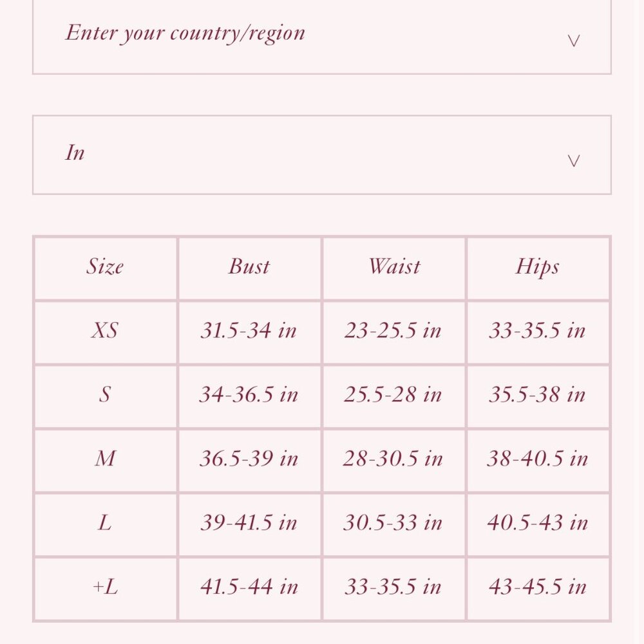644x644 pixels.
Task: Click the Hips column header
Action: (x=538, y=267)
